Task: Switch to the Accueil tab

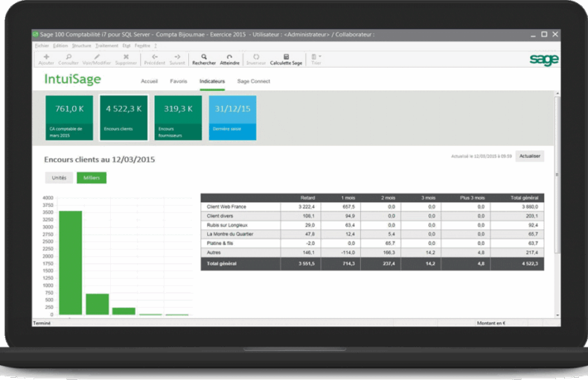Action: pyautogui.click(x=150, y=81)
